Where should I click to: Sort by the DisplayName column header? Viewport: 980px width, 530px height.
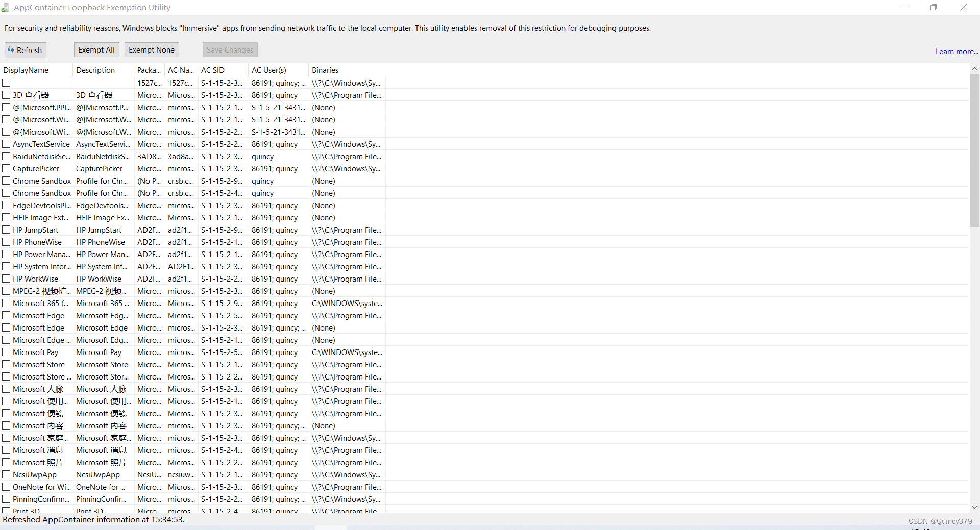coord(36,70)
